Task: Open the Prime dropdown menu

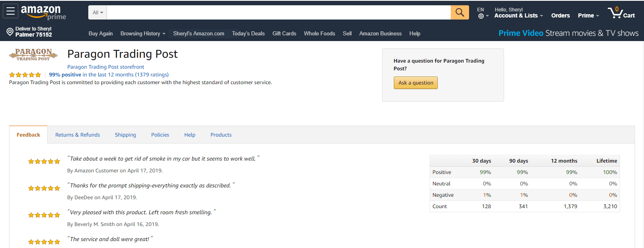Action: [588, 15]
